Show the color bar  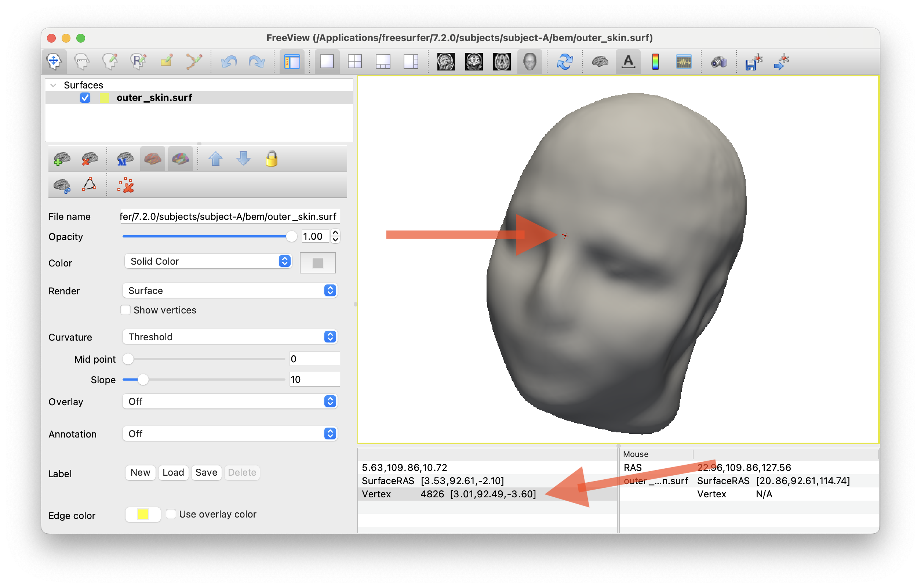656,61
